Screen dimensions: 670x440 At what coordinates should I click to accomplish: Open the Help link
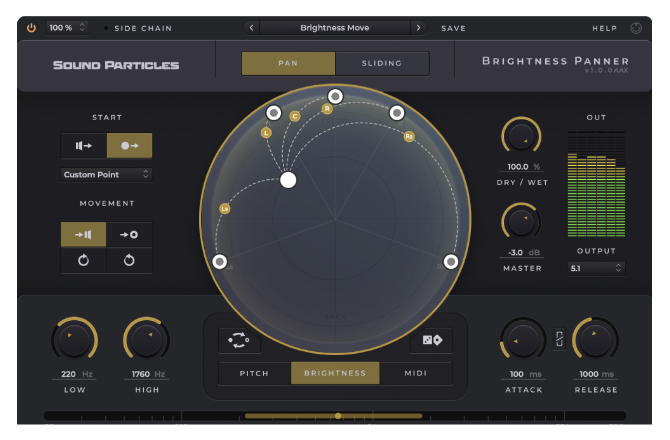point(604,28)
